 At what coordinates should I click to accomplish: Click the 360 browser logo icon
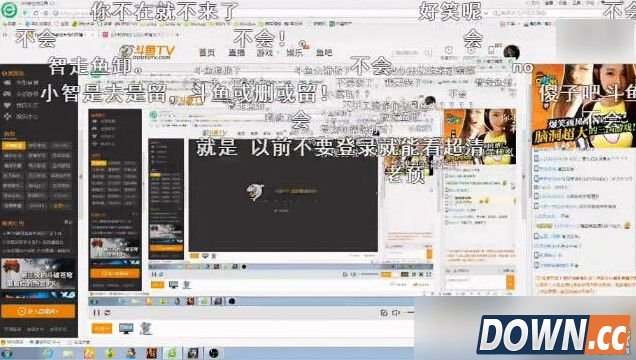pyautogui.click(x=9, y=10)
